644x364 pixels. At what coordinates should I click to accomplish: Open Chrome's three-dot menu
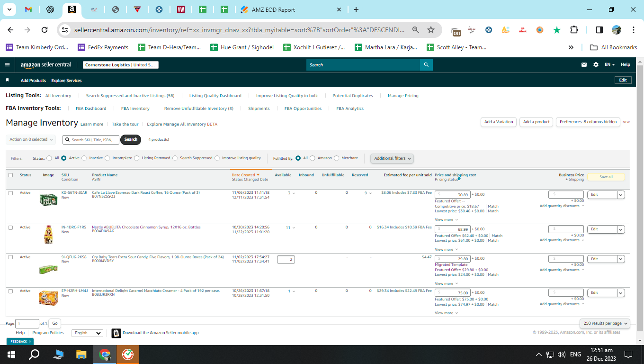pos(634,30)
